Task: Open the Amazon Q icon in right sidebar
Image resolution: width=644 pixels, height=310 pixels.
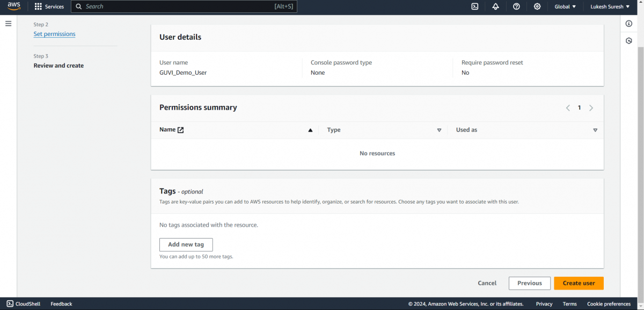Action: (x=628, y=40)
